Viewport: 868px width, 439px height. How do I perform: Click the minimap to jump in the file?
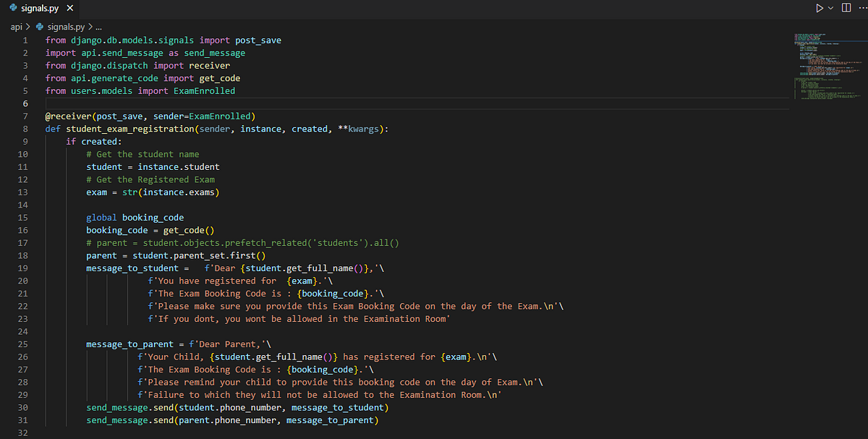pos(825,65)
